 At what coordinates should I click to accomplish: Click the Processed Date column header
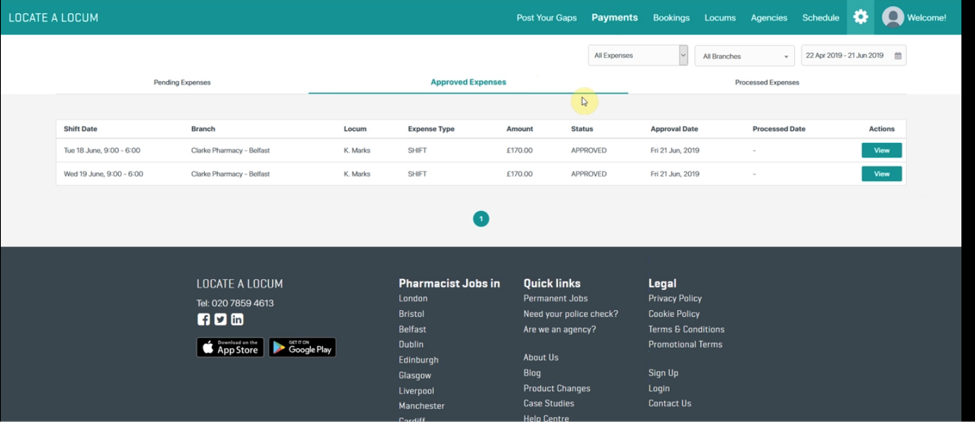pyautogui.click(x=779, y=129)
